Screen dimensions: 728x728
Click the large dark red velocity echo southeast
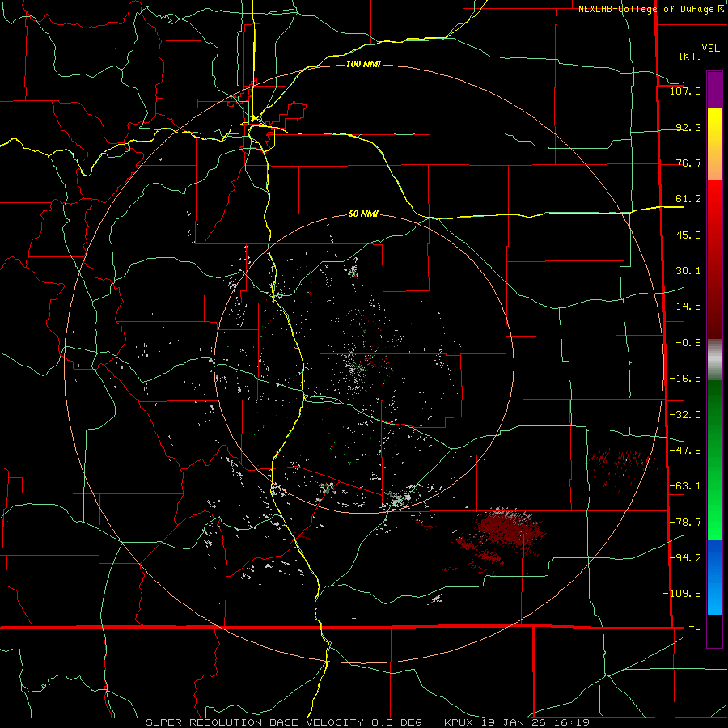point(509,529)
